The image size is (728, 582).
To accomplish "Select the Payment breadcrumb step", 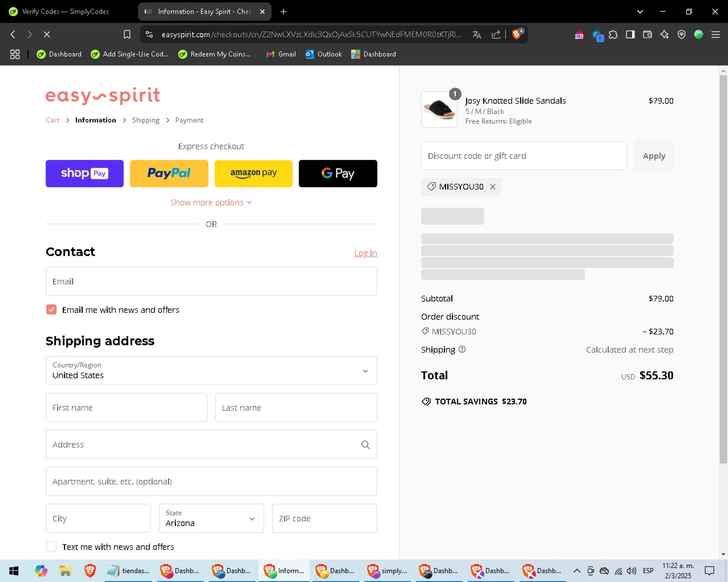I will 189,120.
